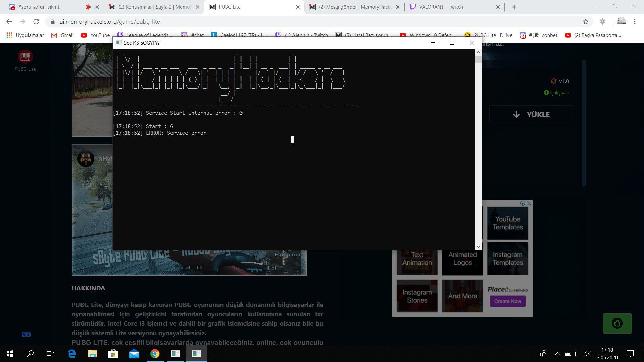Switch to Chrome on the taskbar
The height and width of the screenshot is (362, 644).
pyautogui.click(x=155, y=354)
